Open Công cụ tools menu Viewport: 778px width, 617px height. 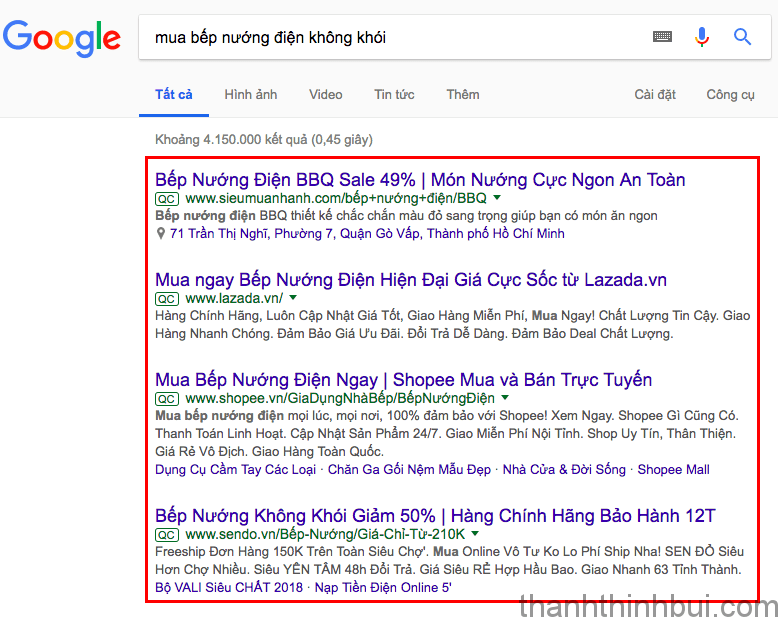(730, 95)
